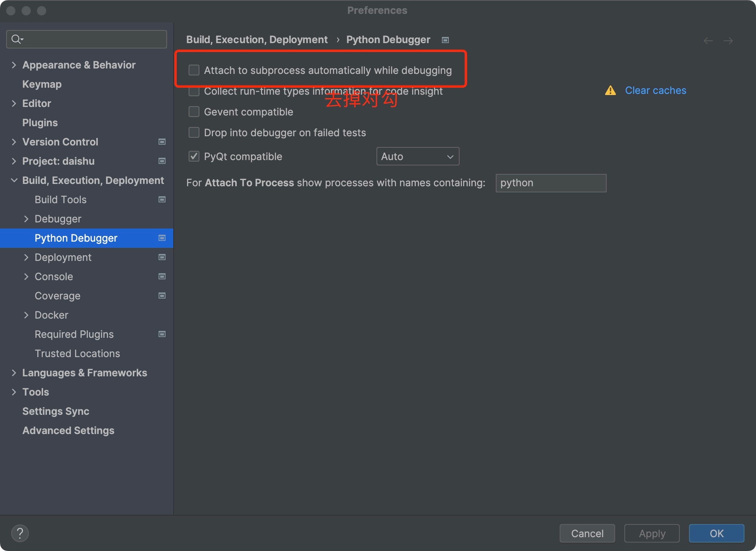Toggle the Gevent compatible checkbox
The height and width of the screenshot is (551, 756).
pos(194,112)
